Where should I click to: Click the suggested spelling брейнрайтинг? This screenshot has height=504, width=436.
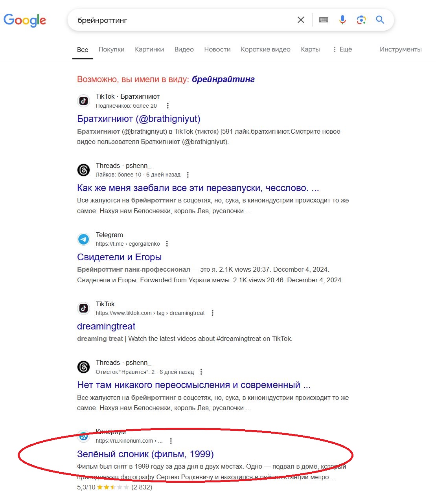[223, 79]
